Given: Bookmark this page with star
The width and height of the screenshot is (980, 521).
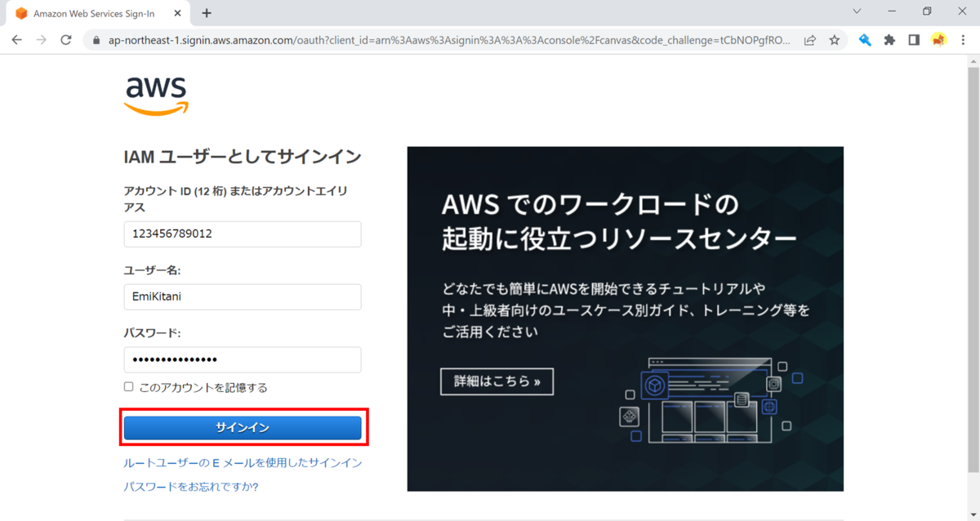Looking at the screenshot, I should point(834,39).
